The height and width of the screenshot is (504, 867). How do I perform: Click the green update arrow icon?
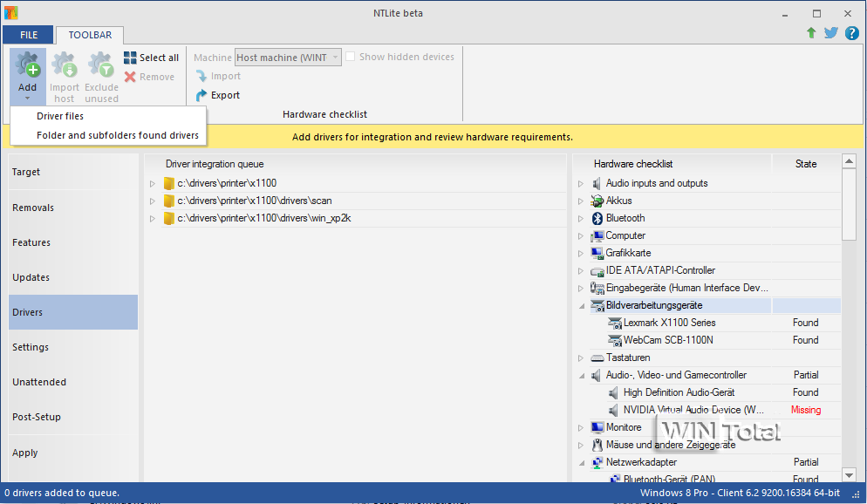pos(811,33)
